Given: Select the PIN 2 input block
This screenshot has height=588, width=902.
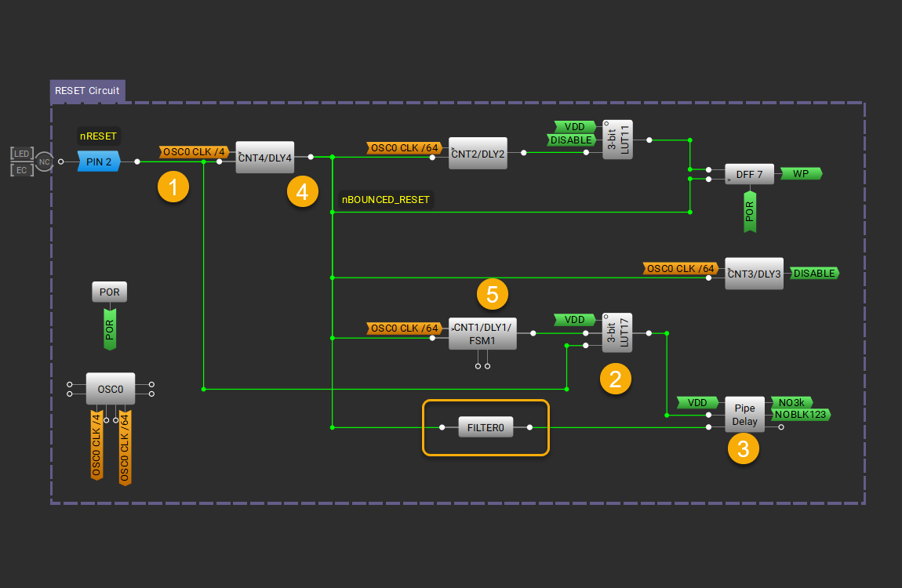Looking at the screenshot, I should coord(98,162).
